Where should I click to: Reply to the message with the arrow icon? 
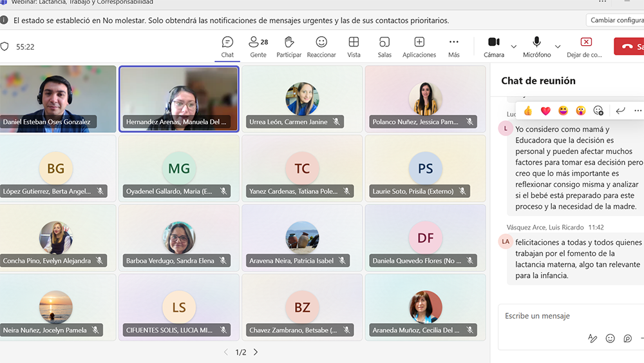click(620, 111)
